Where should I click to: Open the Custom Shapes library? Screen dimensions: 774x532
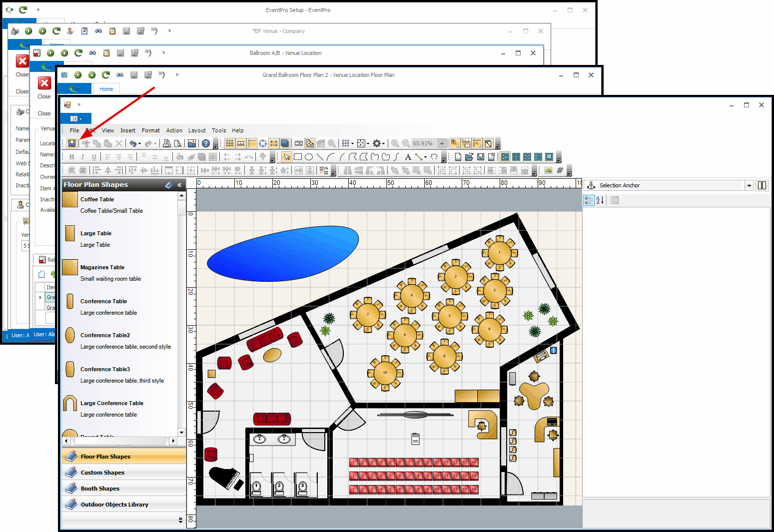[x=124, y=473]
